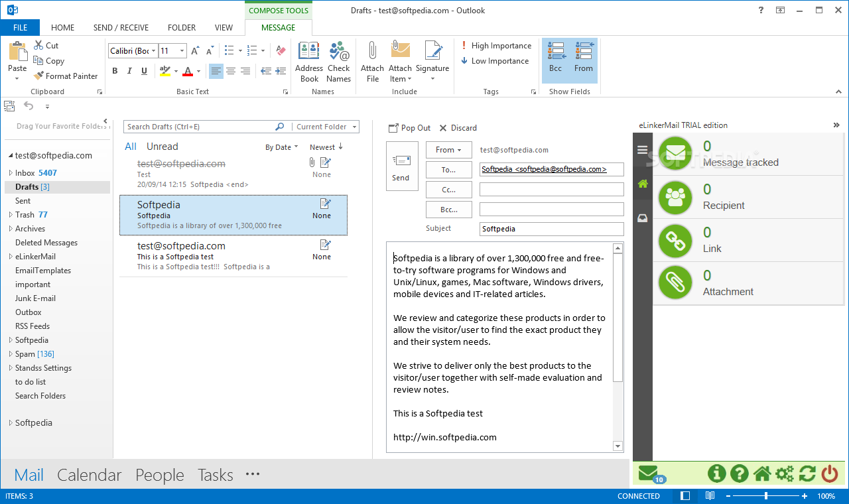Open the Link chain icon
The width and height of the screenshot is (849, 504).
point(675,241)
